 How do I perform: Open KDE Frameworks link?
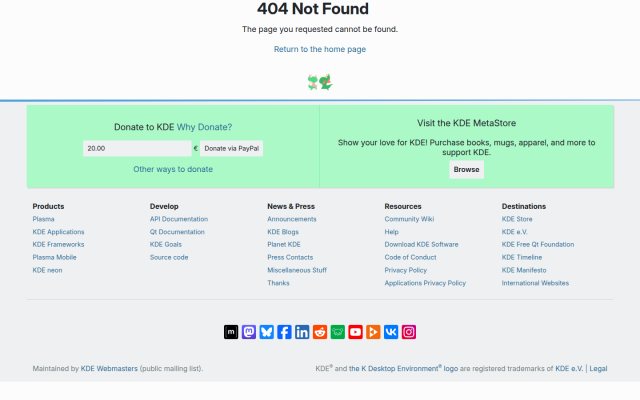[x=58, y=244]
